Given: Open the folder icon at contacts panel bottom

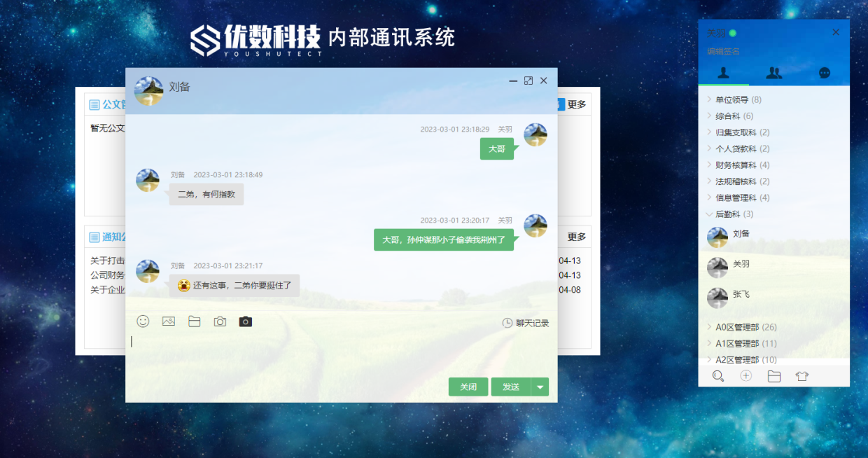Looking at the screenshot, I should point(774,376).
